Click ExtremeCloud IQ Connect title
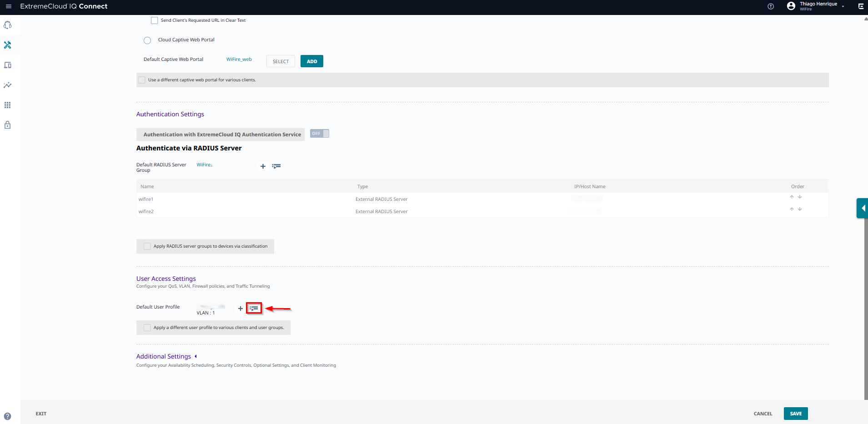The width and height of the screenshot is (868, 424). (64, 6)
